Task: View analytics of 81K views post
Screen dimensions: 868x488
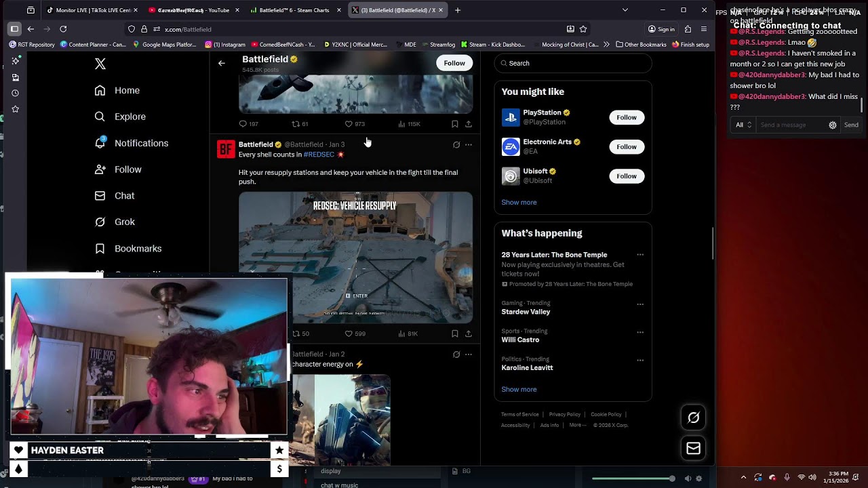Action: 408,333
